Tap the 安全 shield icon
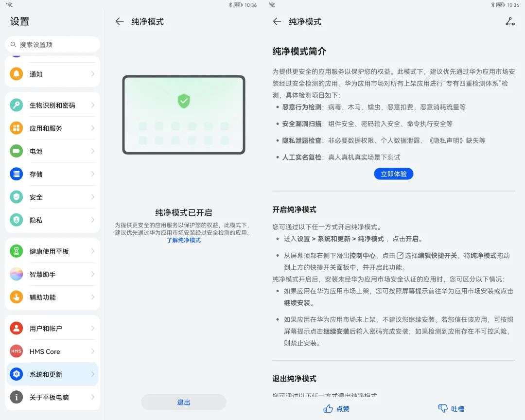 tap(17, 197)
